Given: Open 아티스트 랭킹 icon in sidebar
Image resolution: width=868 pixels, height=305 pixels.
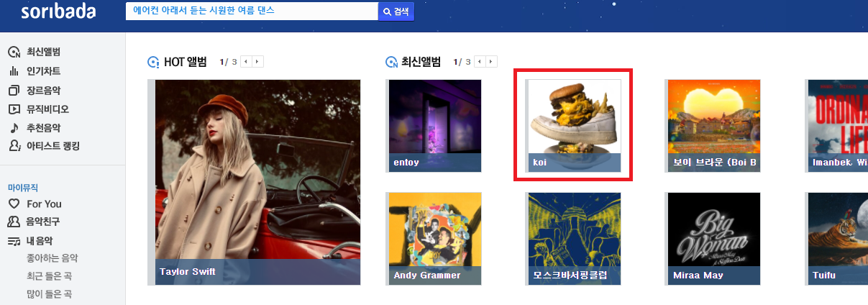Looking at the screenshot, I should pos(14,147).
